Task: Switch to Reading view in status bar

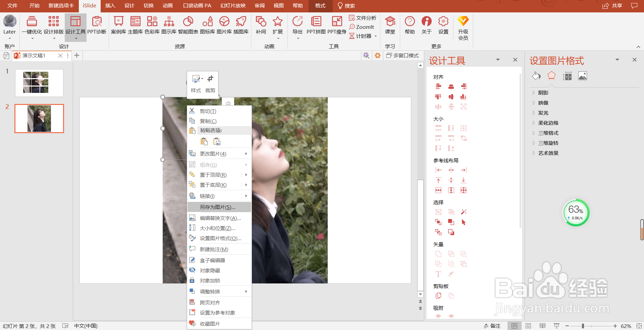Action: (542, 326)
